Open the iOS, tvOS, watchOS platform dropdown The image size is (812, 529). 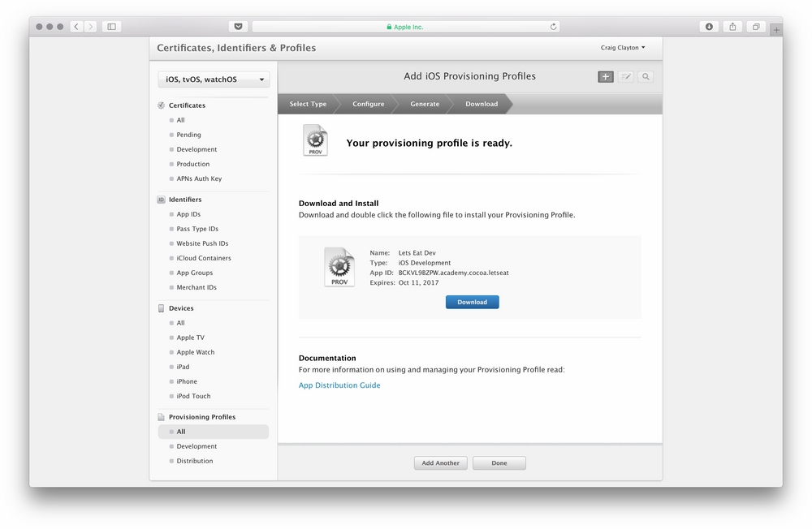click(x=214, y=80)
